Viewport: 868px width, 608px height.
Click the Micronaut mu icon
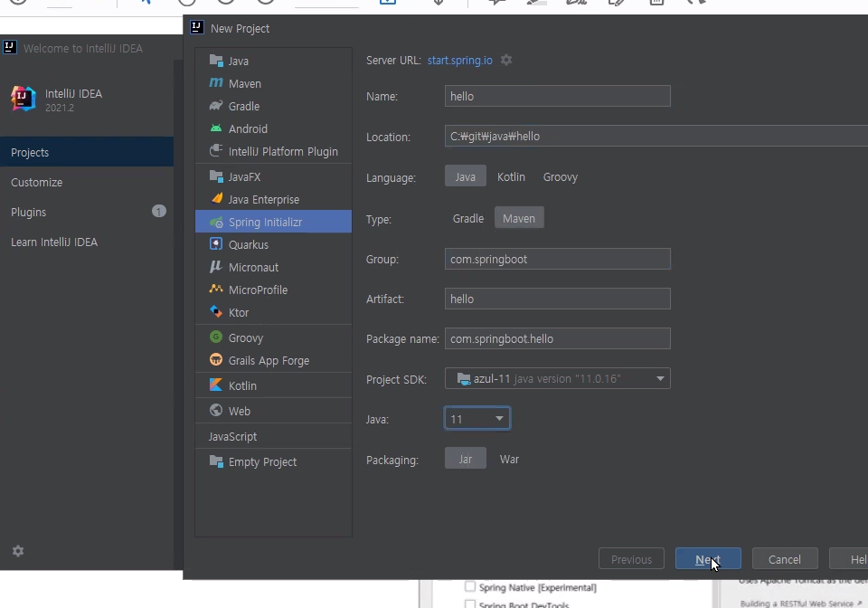pyautogui.click(x=216, y=267)
